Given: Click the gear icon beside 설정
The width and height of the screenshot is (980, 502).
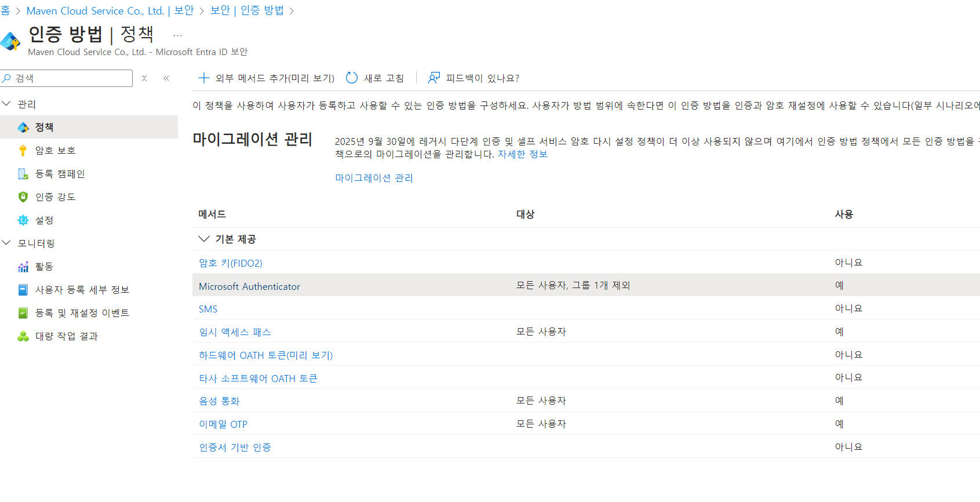Looking at the screenshot, I should (23, 220).
